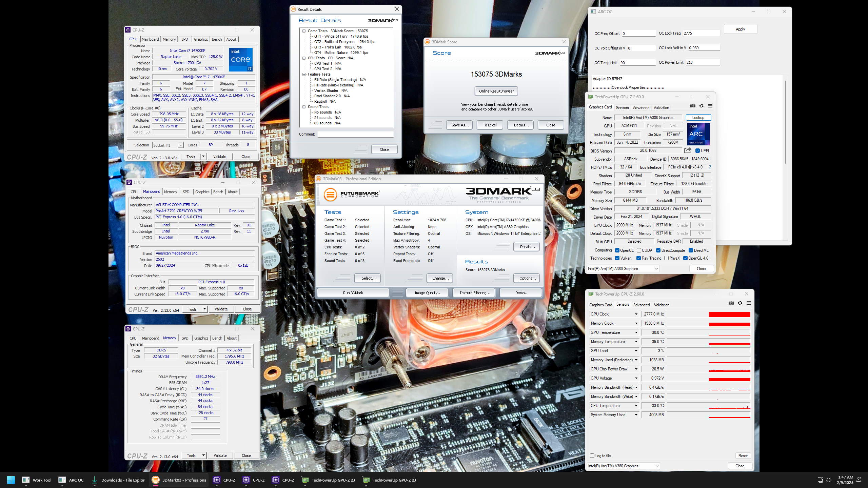
Task: Open Tools dropdown arrow in CPU-Z CPU window
Action: point(203,157)
